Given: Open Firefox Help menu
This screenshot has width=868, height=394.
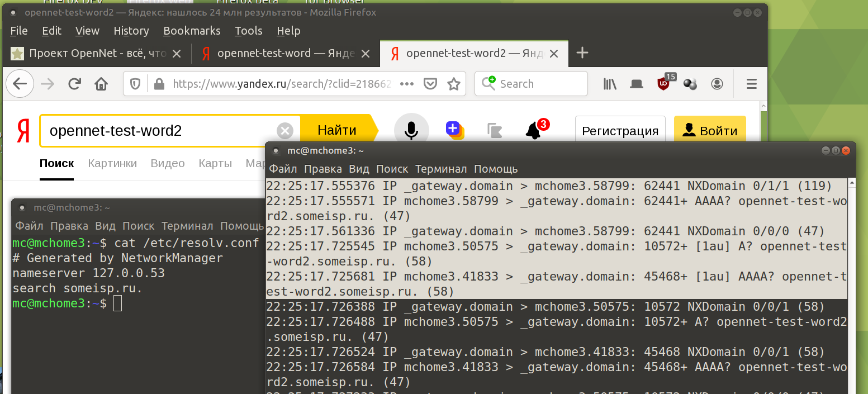Looking at the screenshot, I should coord(288,31).
